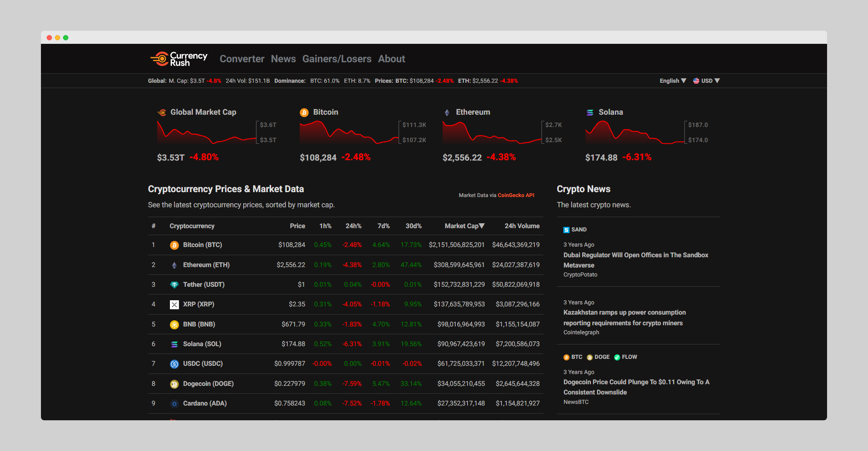The width and height of the screenshot is (868, 451).
Task: Open Solana (SOL) table link
Action: point(202,344)
